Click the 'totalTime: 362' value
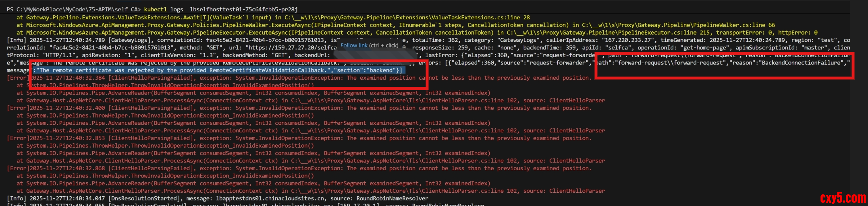 (x=435, y=40)
